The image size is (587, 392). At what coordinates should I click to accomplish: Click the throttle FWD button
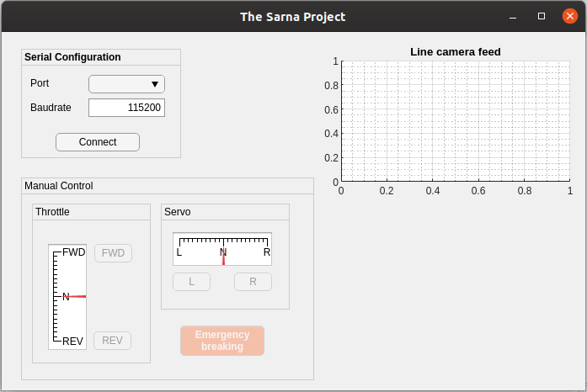113,252
